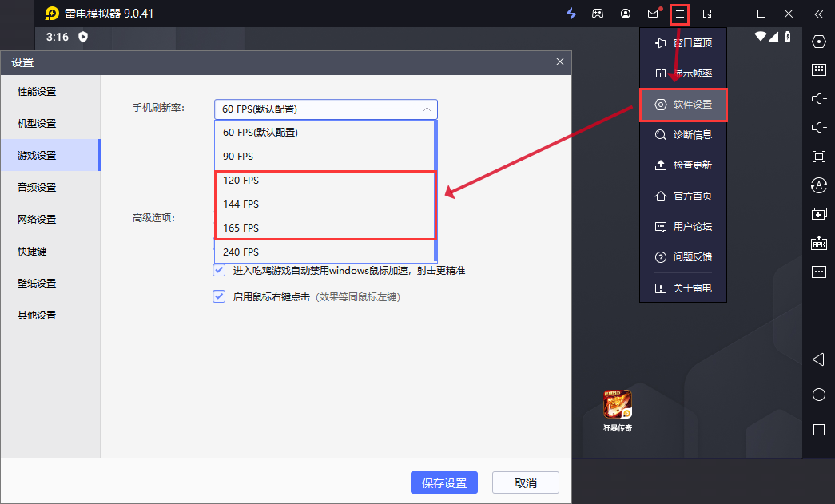
Task: Uncheck the Windows mouse acceleration option
Action: tap(218, 270)
